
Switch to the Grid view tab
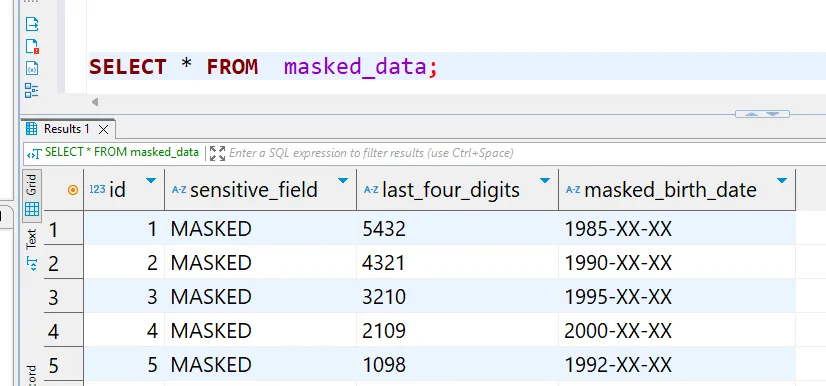[x=32, y=194]
